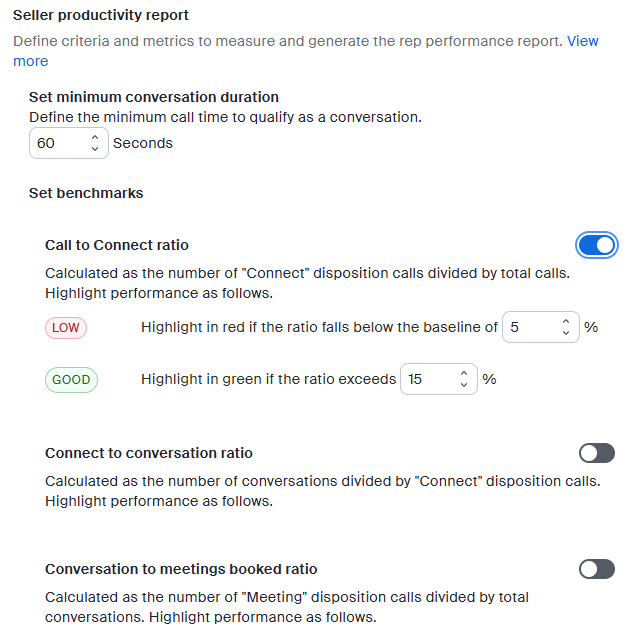
Task: Select the GOOD threshold field showing 15
Action: (426, 379)
